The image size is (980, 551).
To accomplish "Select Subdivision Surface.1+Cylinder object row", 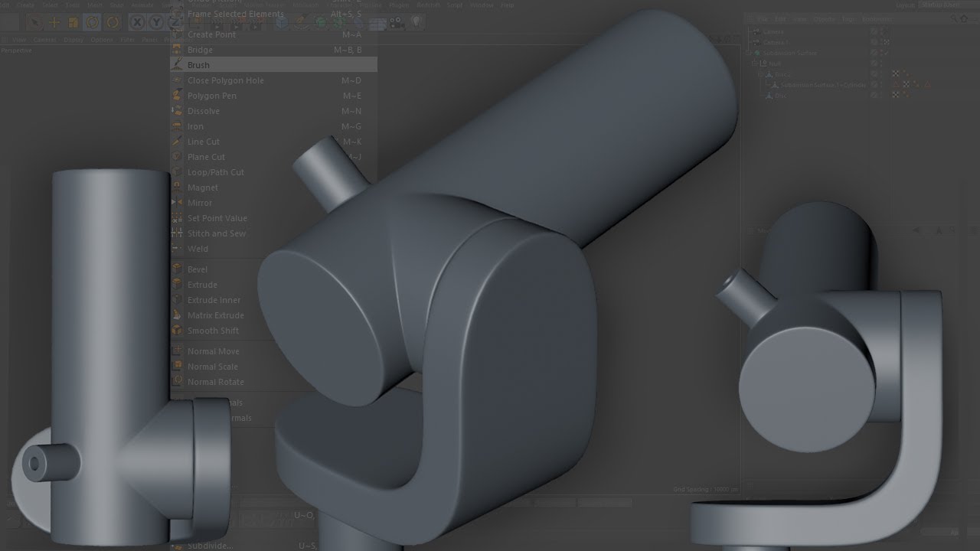I will pyautogui.click(x=824, y=85).
